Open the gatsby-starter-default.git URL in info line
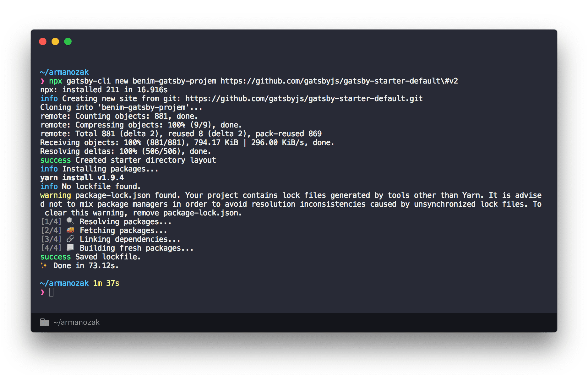 point(304,99)
